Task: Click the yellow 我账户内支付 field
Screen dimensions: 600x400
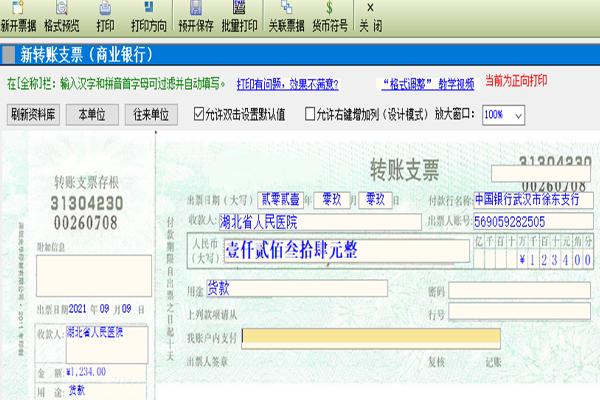Action: tap(371, 338)
